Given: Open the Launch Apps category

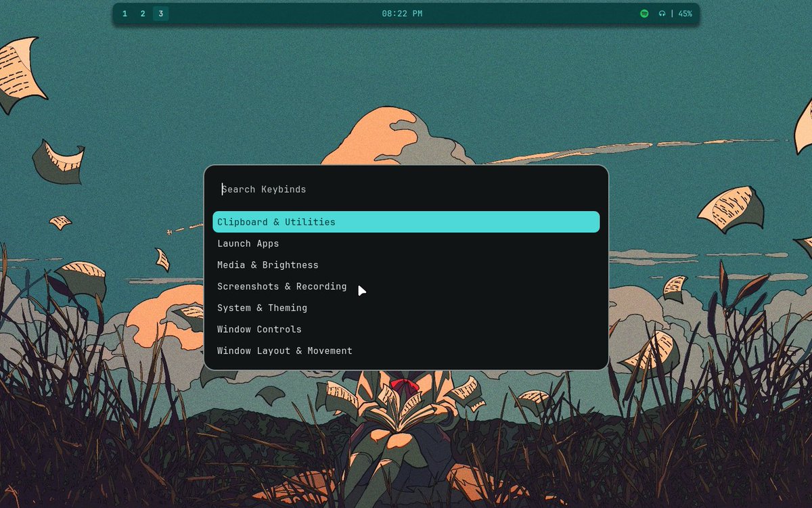Looking at the screenshot, I should [406, 244].
